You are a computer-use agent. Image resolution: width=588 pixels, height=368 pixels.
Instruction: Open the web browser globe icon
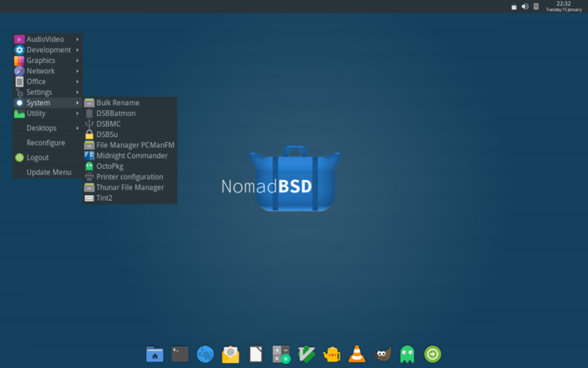pyautogui.click(x=205, y=354)
